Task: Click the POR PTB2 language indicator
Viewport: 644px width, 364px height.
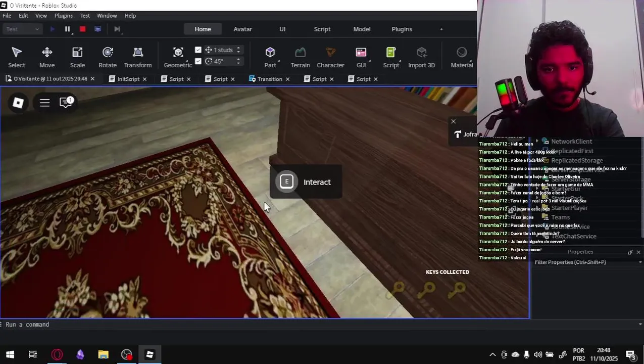Action: tap(579, 354)
